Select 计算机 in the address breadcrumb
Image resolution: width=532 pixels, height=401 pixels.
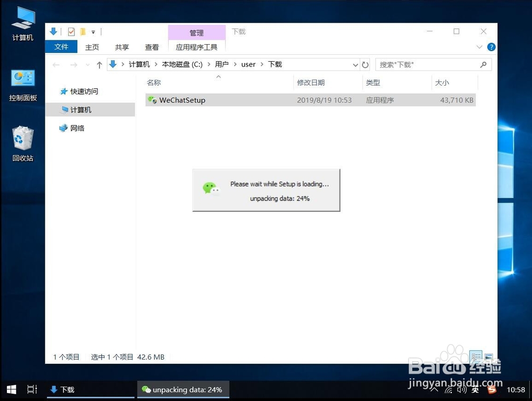pos(139,64)
